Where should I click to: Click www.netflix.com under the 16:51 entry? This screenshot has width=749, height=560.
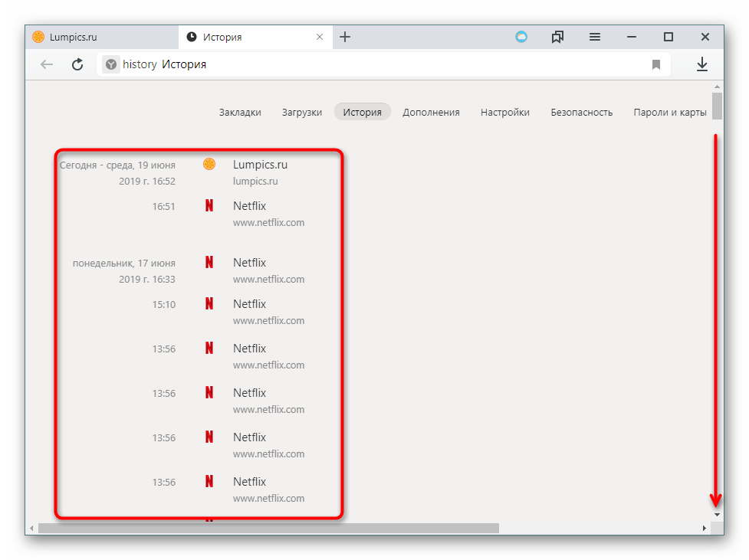pyautogui.click(x=268, y=223)
